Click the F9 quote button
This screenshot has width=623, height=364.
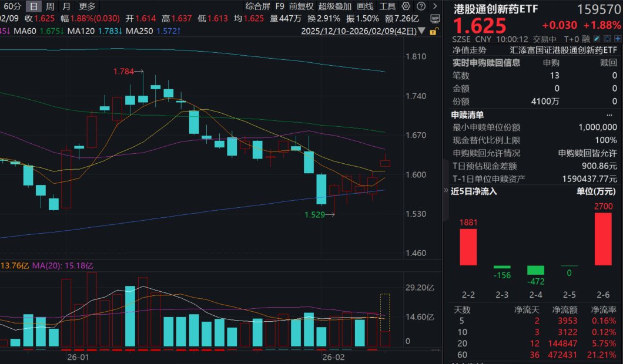279,6
